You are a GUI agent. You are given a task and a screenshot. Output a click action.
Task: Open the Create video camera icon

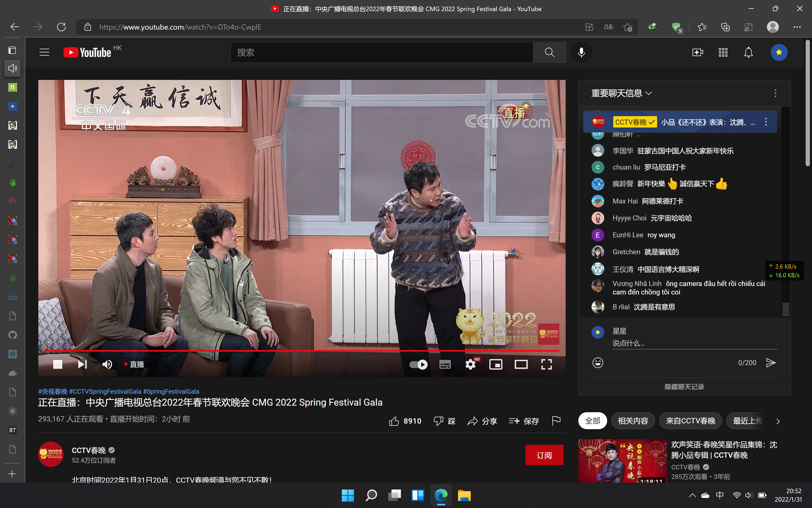pos(698,52)
